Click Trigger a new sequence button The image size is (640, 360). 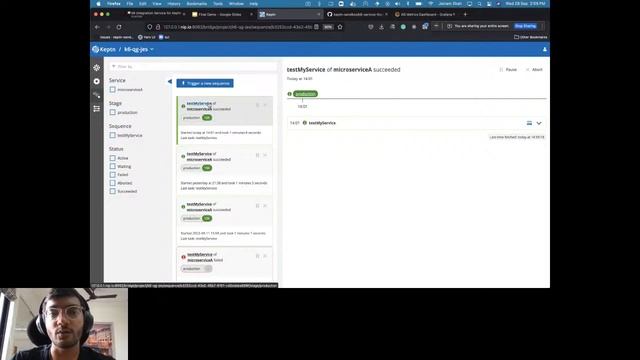pyautogui.click(x=205, y=83)
